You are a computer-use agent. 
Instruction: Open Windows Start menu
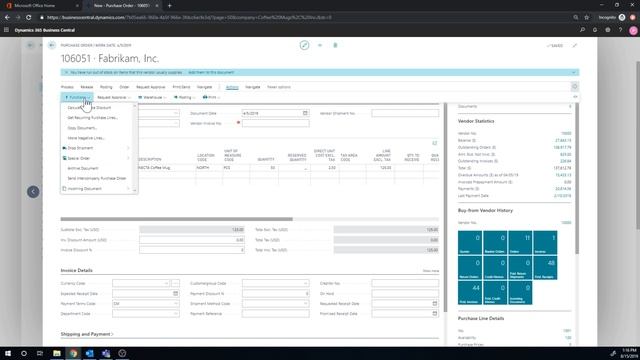[x=8, y=353]
